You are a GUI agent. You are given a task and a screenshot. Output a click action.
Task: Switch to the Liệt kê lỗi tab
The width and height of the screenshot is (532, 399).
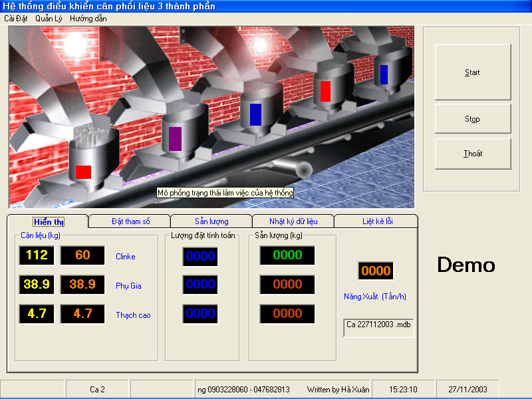377,221
